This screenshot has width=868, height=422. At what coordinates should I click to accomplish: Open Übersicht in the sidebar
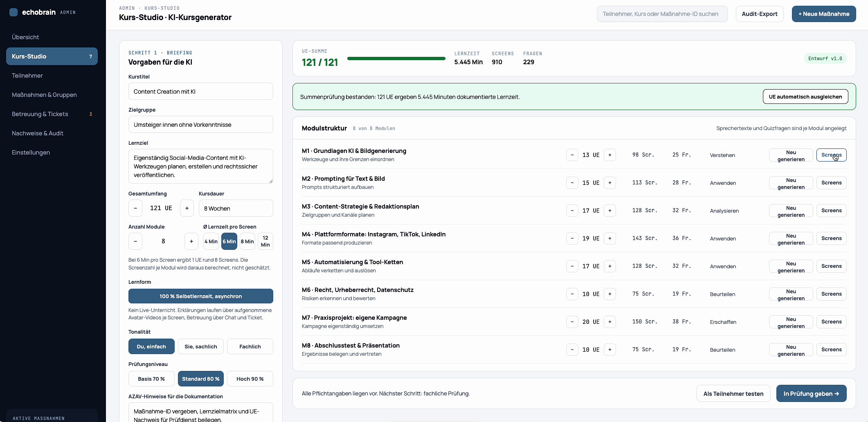click(x=52, y=37)
